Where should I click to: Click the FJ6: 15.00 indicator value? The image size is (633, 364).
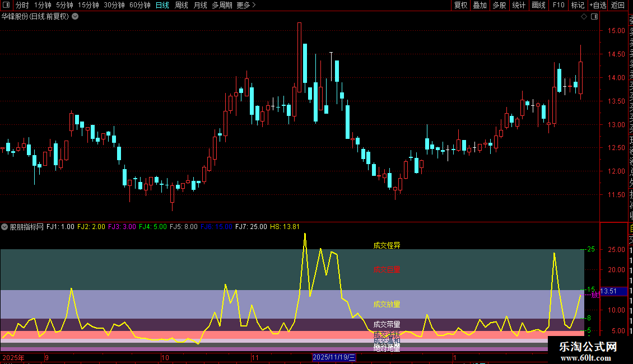click(216, 227)
